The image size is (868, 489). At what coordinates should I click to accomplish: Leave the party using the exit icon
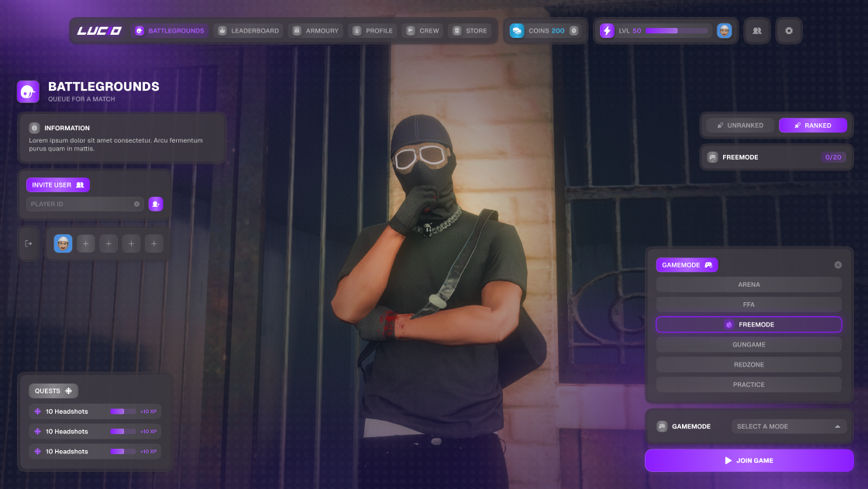[29, 243]
